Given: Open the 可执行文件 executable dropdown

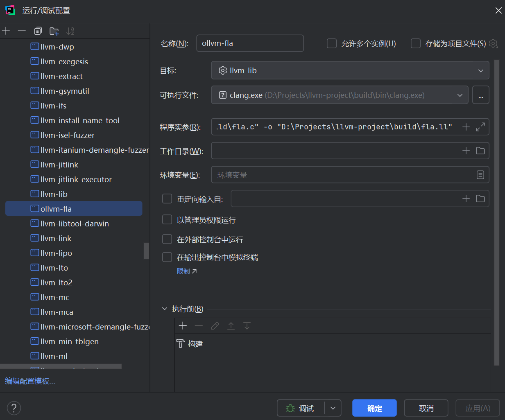Looking at the screenshot, I should (x=340, y=95).
